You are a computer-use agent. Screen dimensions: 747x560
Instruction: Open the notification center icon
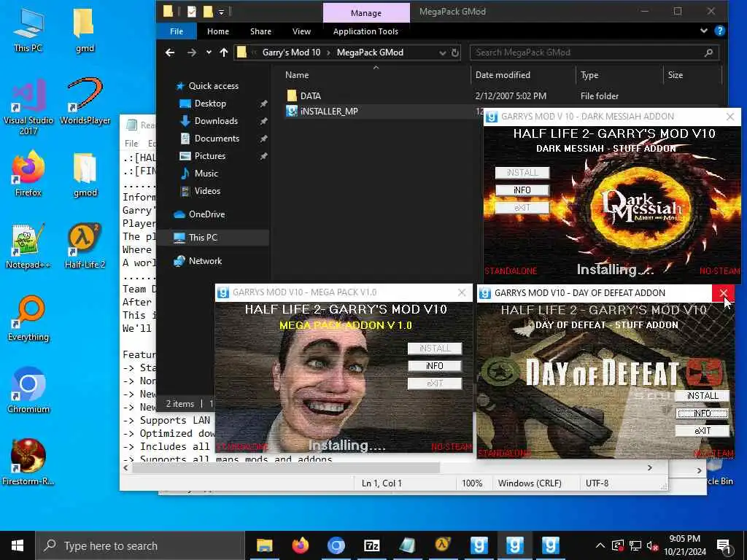[724, 545]
